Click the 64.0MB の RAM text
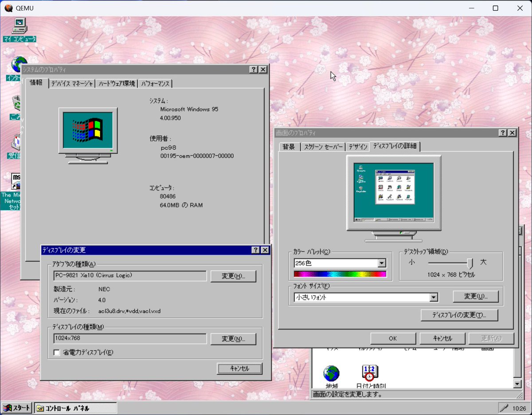Viewport: 532px width, 415px height. (181, 205)
